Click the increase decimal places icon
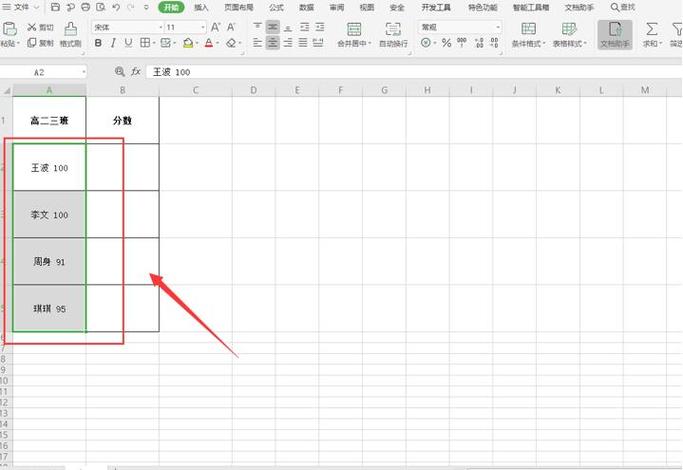 pos(479,43)
